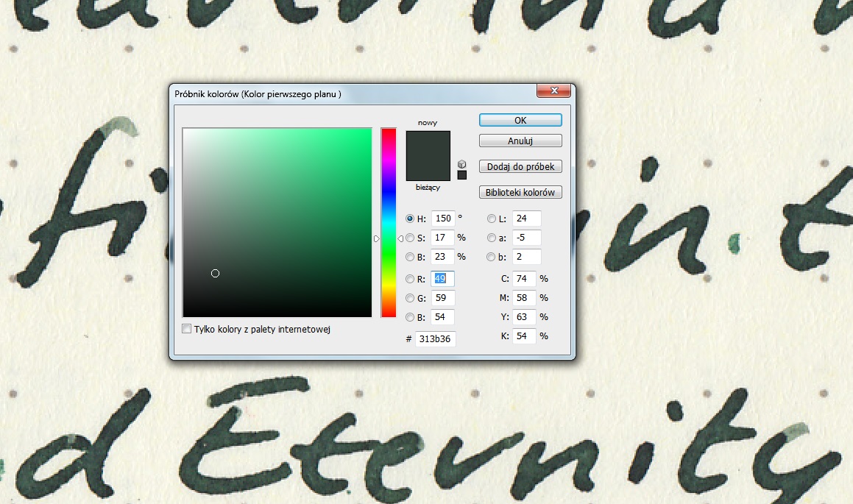The height and width of the screenshot is (504, 853).
Task: Open 'Biblioteki kolorów' color libraries
Action: coord(520,193)
